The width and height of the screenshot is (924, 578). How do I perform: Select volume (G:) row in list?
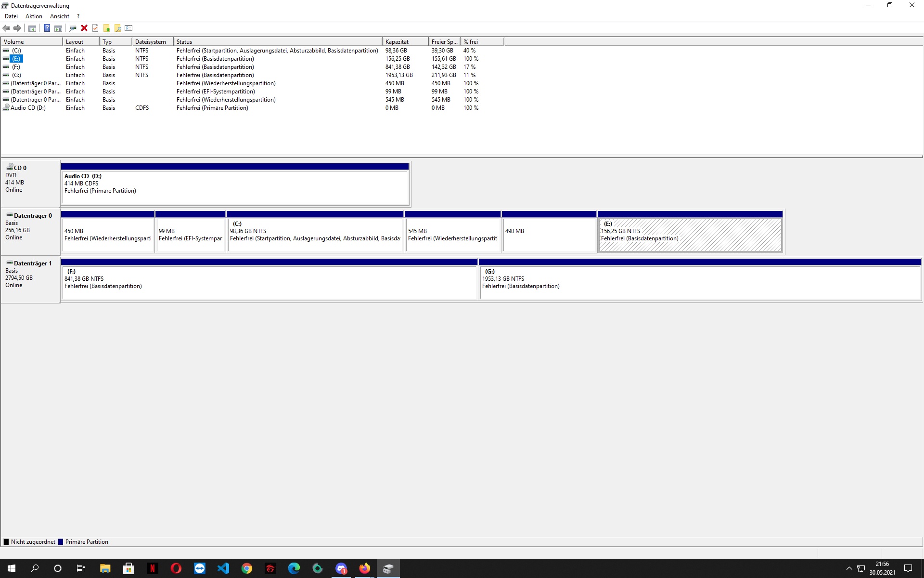(17, 75)
